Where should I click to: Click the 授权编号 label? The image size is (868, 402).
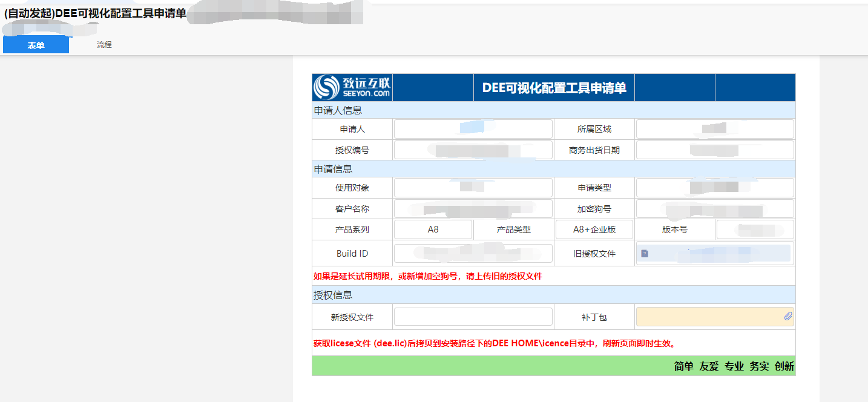coord(352,150)
